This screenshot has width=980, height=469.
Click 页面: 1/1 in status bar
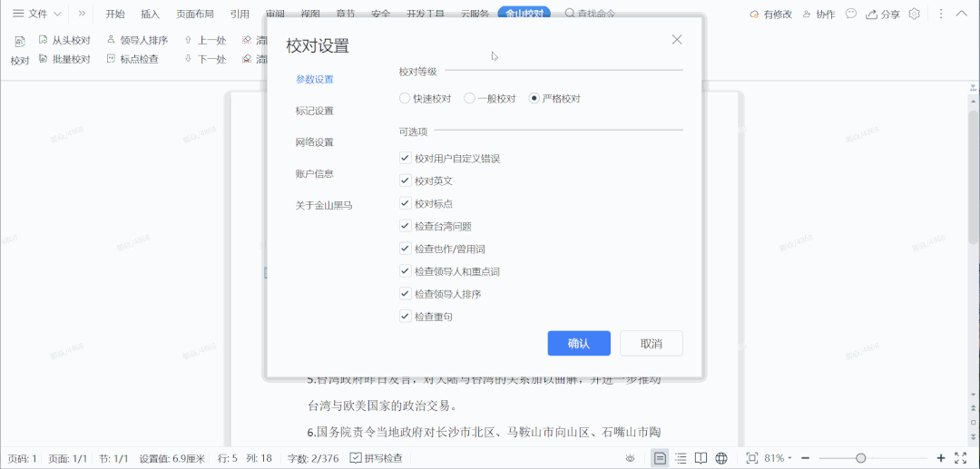click(68, 458)
